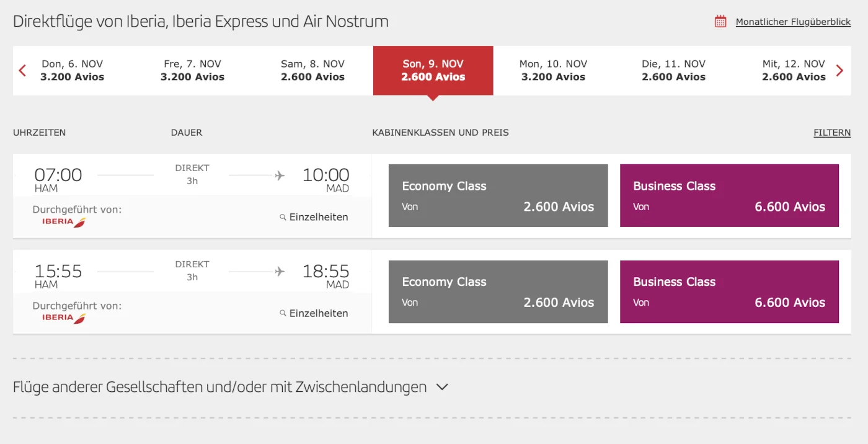Open Monatlicher Flugüberblick
Screen dimensions: 868x444
[x=793, y=21]
